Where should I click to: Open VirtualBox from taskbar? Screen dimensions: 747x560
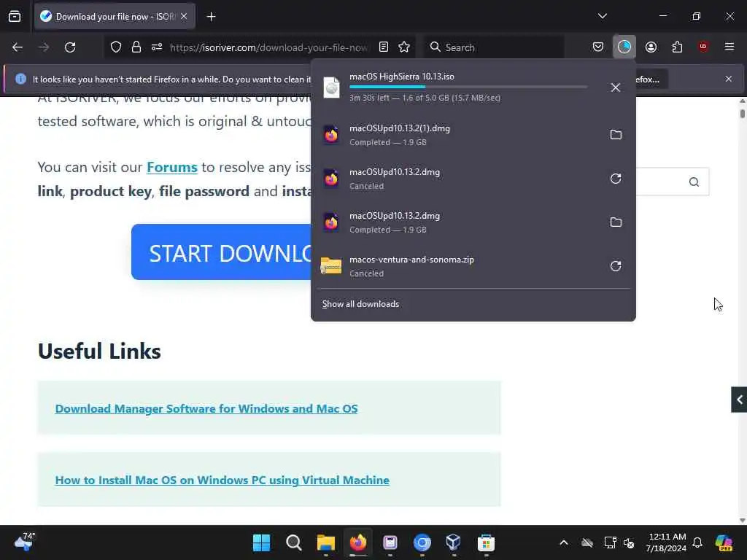click(x=454, y=542)
